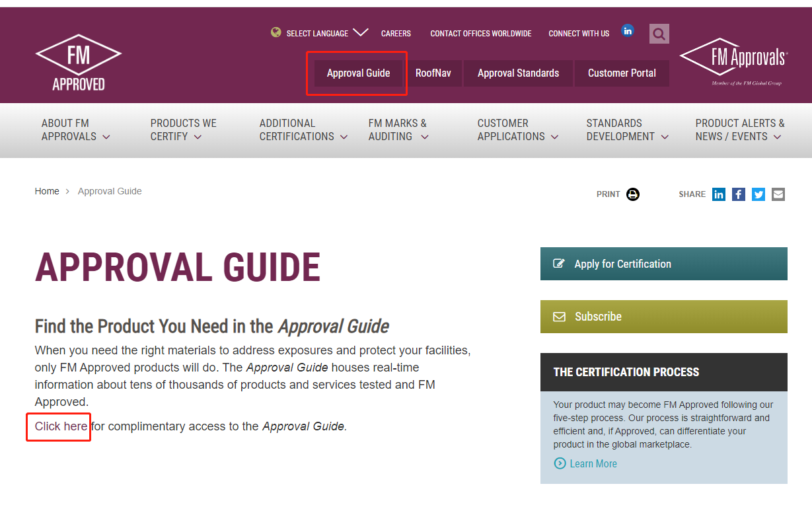Click the Approval Guide breadcrumb text
This screenshot has height=511, width=812.
[x=110, y=191]
